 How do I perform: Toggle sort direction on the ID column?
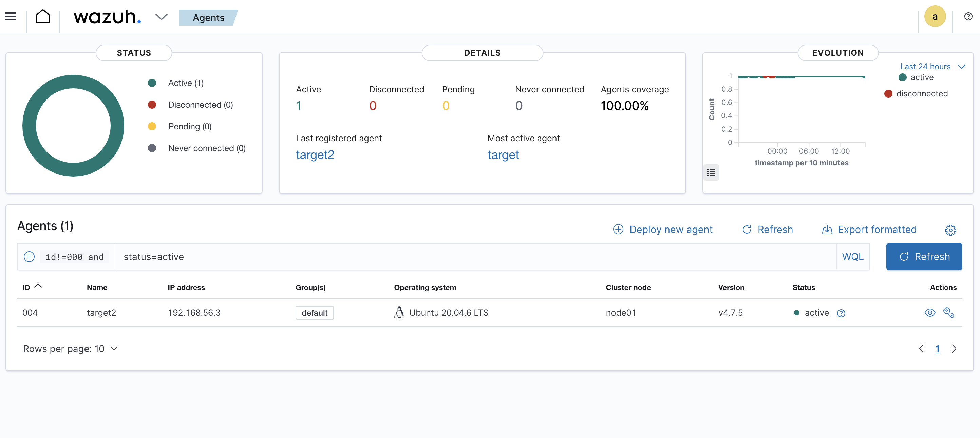(x=31, y=287)
